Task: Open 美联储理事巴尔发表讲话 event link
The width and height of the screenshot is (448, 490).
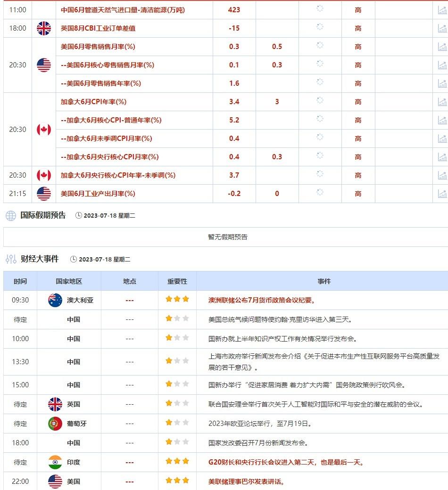Action: (x=246, y=482)
